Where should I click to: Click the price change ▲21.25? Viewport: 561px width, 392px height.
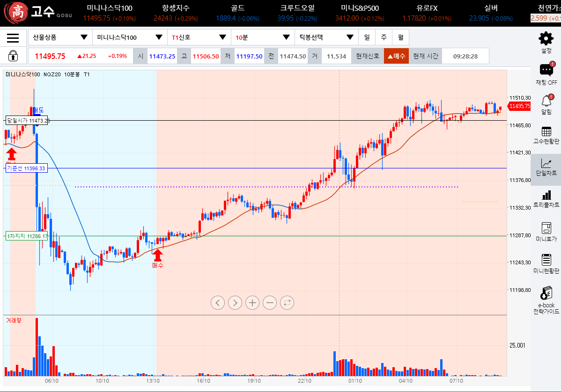tap(87, 56)
